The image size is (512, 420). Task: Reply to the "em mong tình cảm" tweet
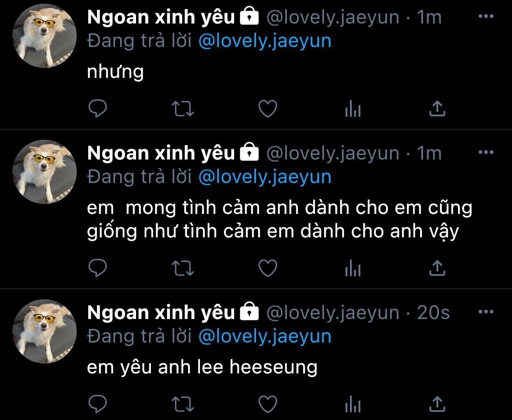pyautogui.click(x=98, y=268)
